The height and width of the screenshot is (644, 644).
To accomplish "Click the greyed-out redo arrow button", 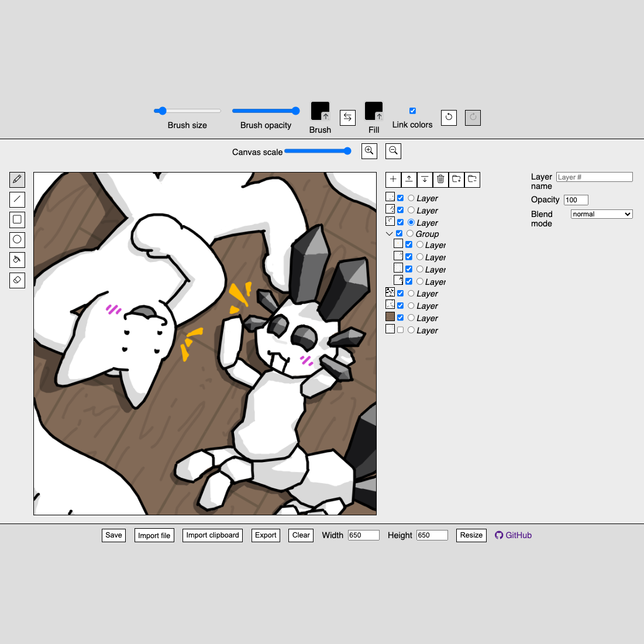I will click(x=473, y=118).
